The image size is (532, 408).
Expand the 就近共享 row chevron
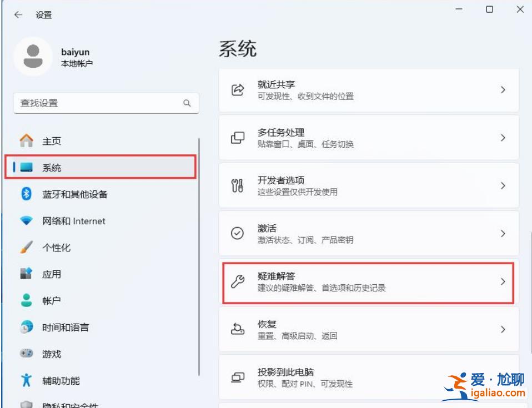click(503, 90)
